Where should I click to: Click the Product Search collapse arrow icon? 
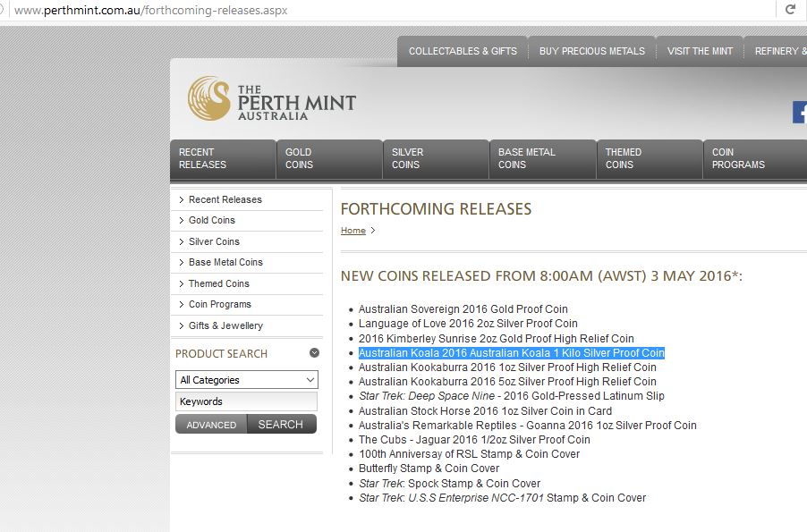[314, 353]
